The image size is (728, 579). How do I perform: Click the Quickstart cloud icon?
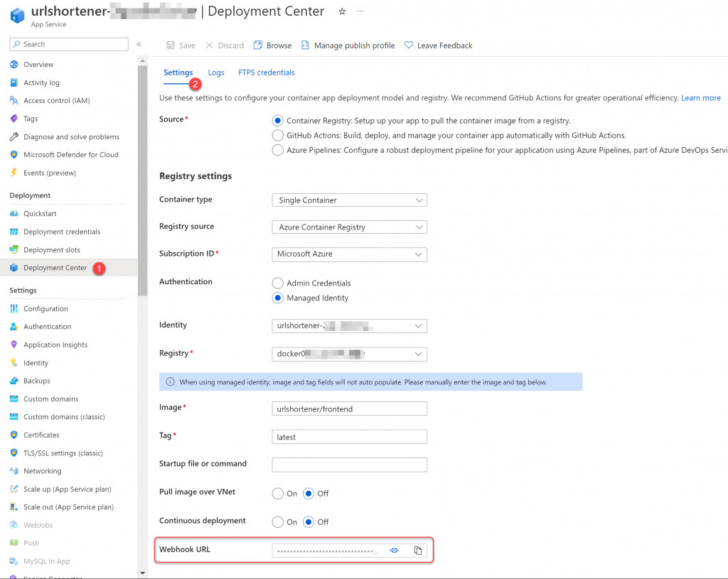coord(14,213)
